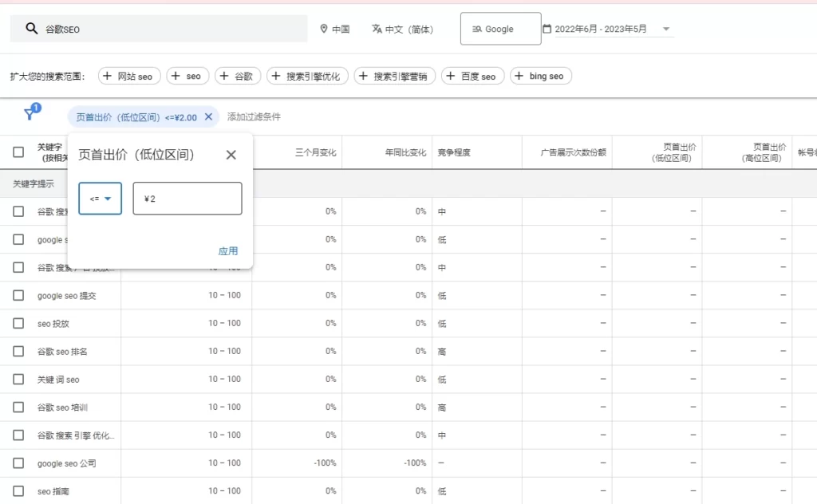Click the location pin icon for 中国
The width and height of the screenshot is (817, 504).
(x=324, y=29)
